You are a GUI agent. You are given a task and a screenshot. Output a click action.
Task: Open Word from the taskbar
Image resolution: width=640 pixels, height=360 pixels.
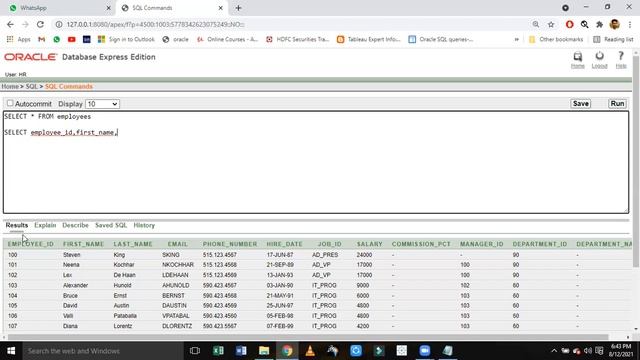241,351
